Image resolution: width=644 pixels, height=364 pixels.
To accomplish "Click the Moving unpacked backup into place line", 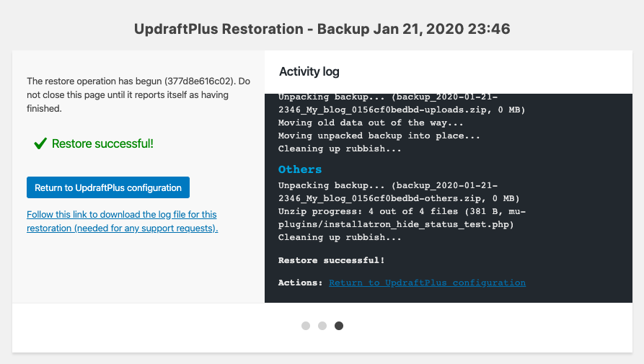I will click(x=379, y=136).
